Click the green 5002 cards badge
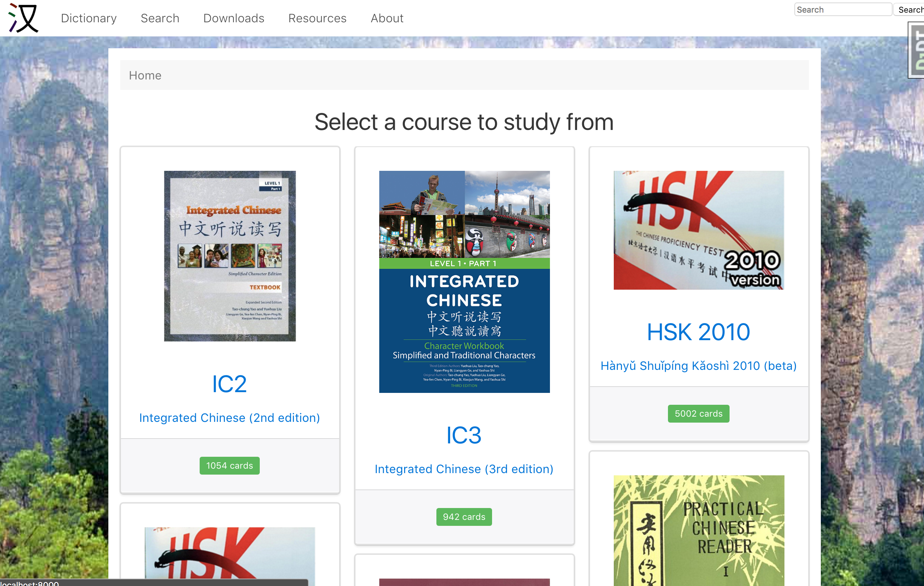 pos(698,414)
